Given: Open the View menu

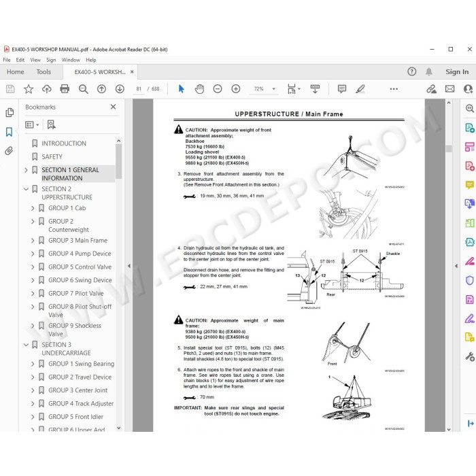Looking at the screenshot, I should pos(35,60).
